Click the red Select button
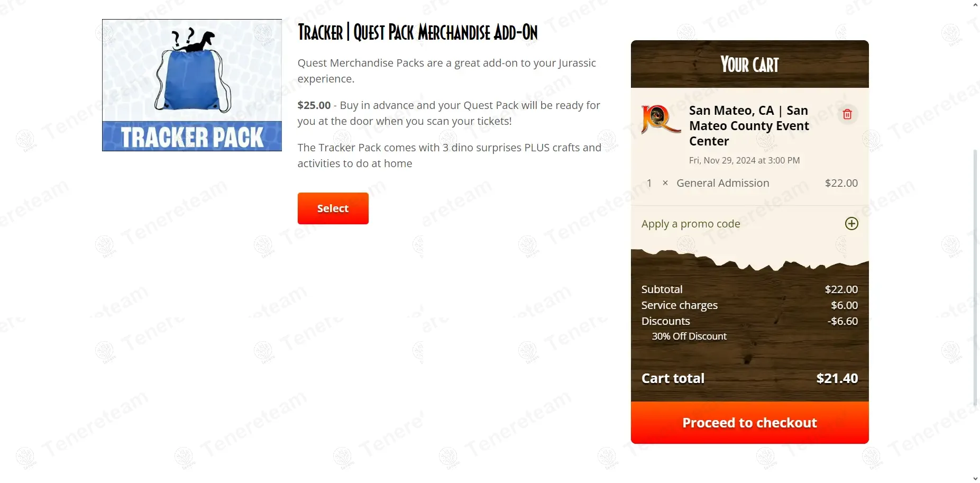Viewport: 980px width, 483px height. tap(333, 208)
